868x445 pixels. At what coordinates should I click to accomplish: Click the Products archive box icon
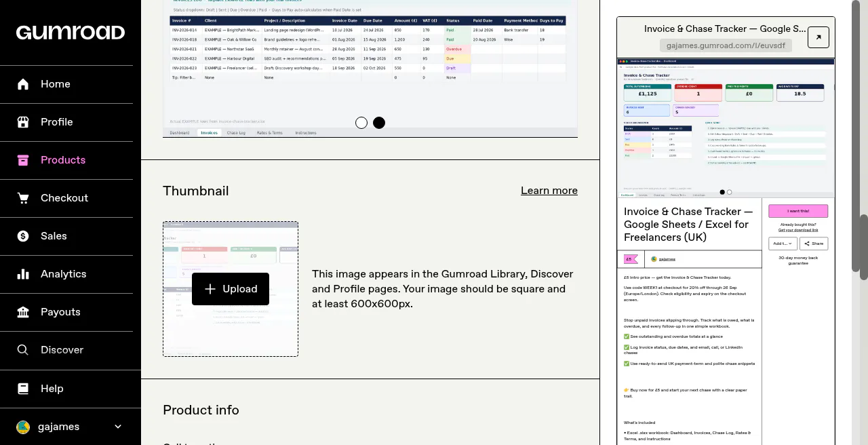click(x=23, y=160)
